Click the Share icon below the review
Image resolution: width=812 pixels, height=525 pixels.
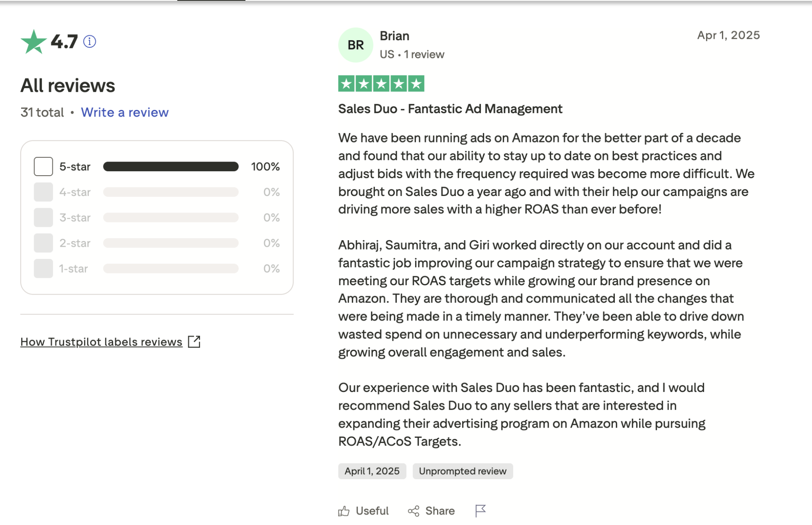click(414, 511)
